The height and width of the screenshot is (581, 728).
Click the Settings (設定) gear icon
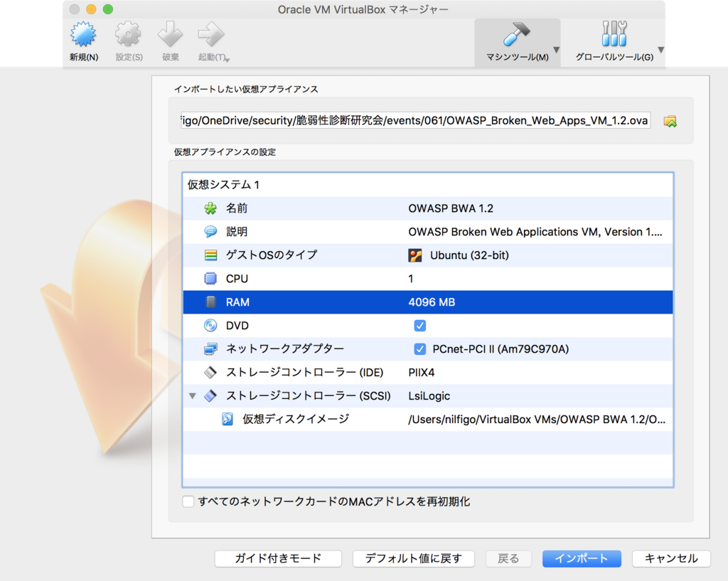128,34
